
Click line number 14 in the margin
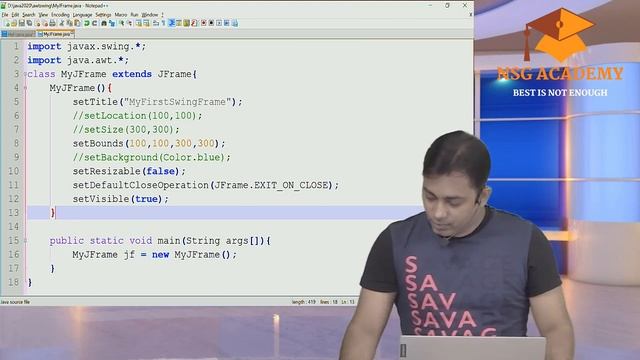coord(13,227)
